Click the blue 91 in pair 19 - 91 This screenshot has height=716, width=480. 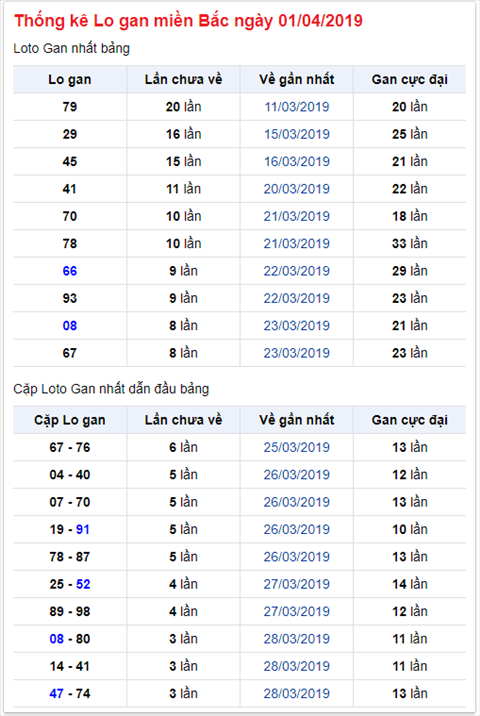coord(83,530)
